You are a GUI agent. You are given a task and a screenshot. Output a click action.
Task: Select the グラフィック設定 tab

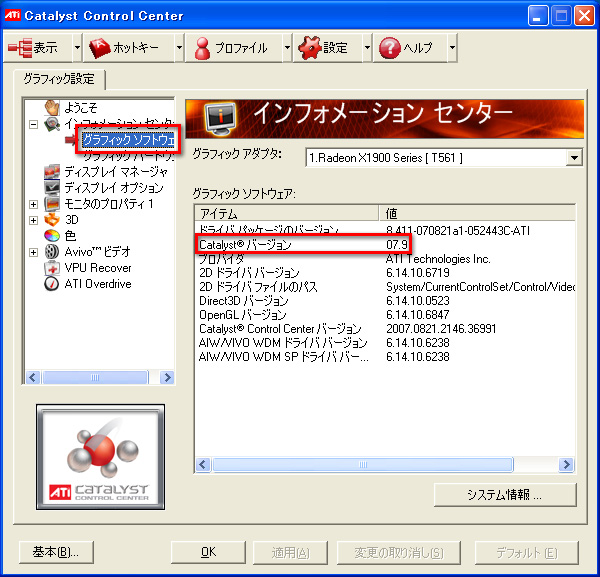[59, 79]
